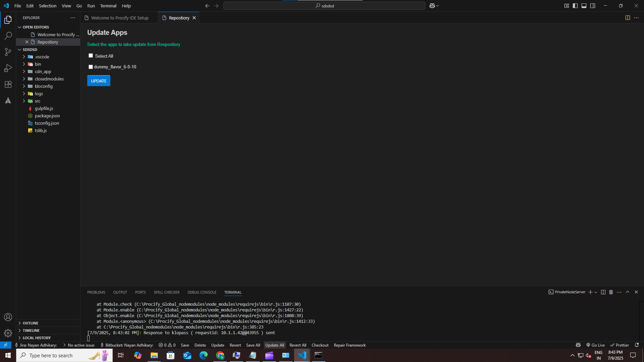Open the Selection menu

pos(48,6)
